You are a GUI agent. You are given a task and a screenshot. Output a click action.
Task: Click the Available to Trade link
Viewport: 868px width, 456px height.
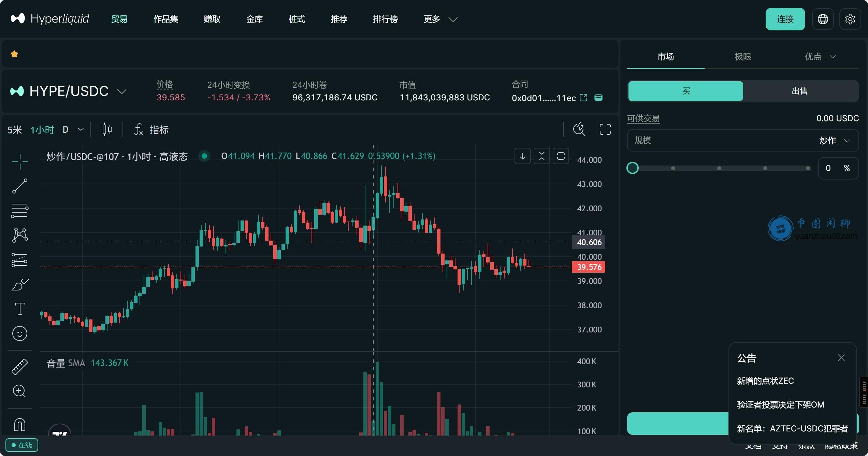pyautogui.click(x=643, y=118)
